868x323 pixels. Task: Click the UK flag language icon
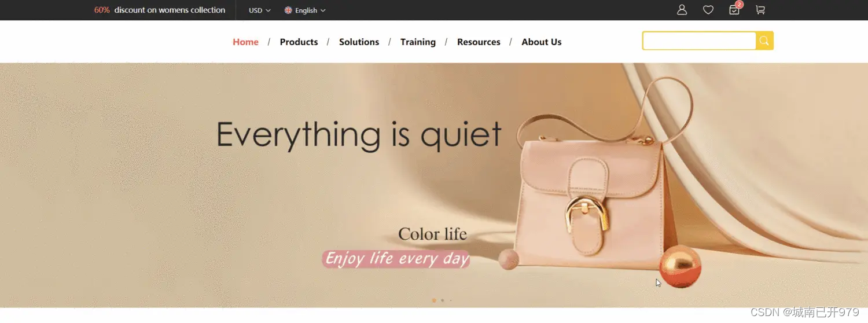[288, 10]
